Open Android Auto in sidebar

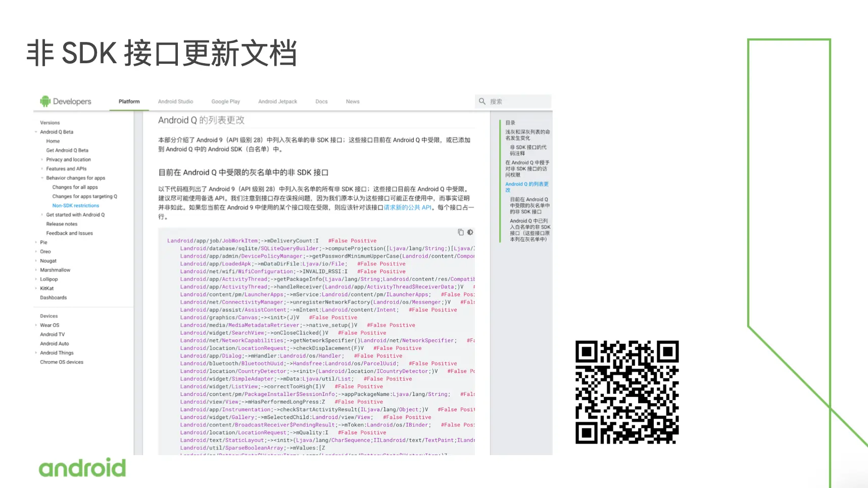point(55,343)
